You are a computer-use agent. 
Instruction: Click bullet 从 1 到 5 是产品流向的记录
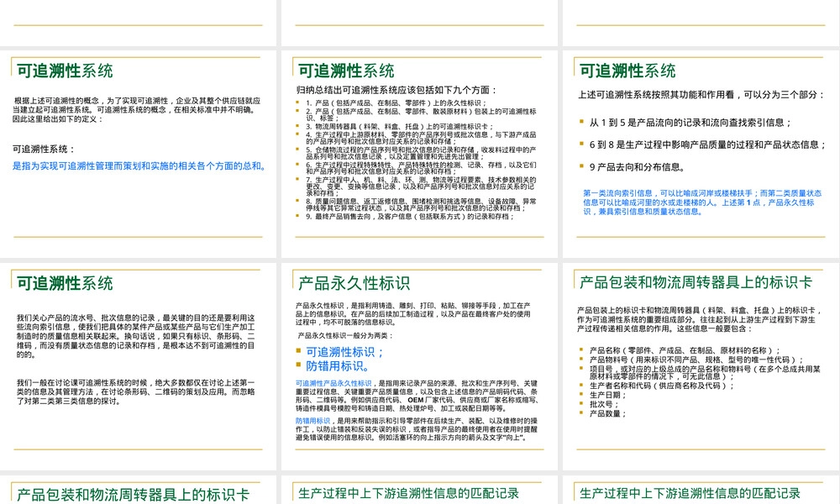(x=690, y=123)
